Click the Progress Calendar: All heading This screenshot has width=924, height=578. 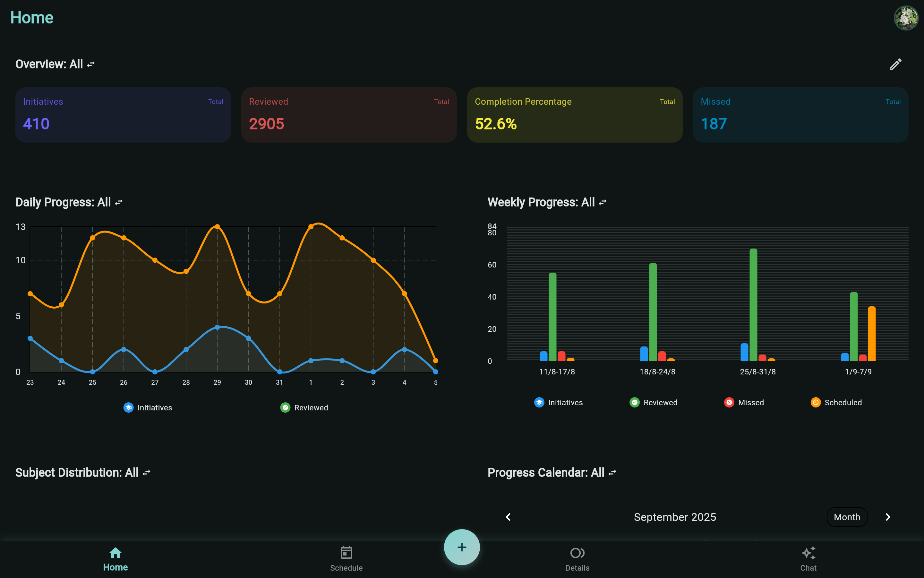click(x=546, y=473)
